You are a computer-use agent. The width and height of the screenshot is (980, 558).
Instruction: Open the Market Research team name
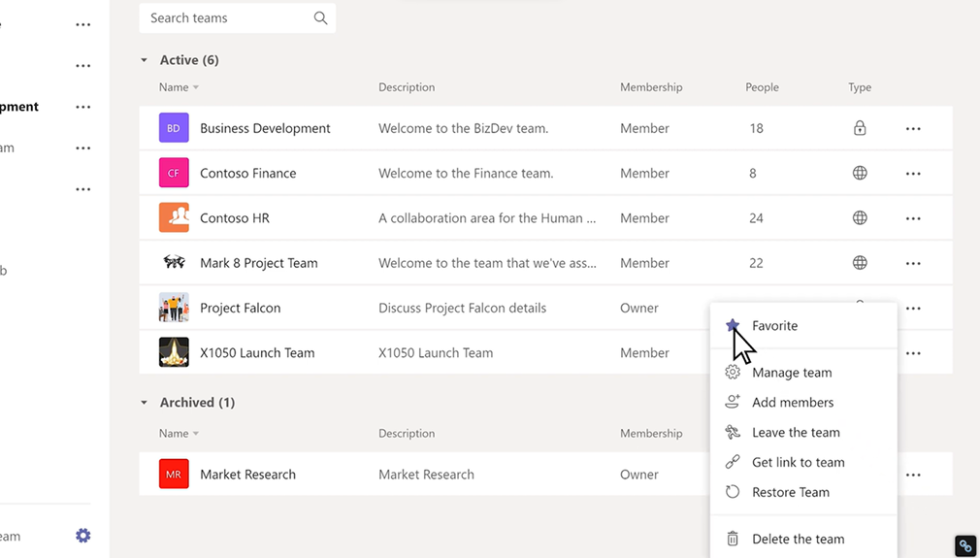[247, 475]
